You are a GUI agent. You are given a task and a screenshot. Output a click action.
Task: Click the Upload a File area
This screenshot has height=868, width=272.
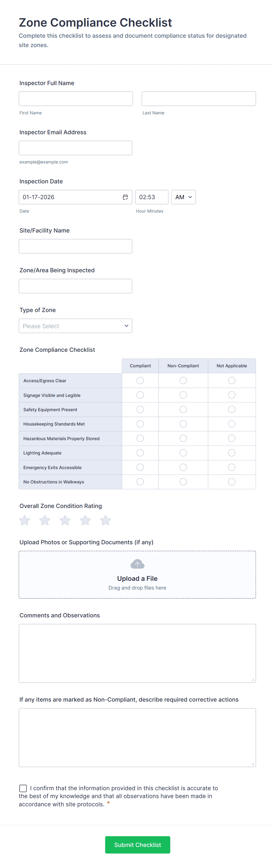[x=137, y=578]
